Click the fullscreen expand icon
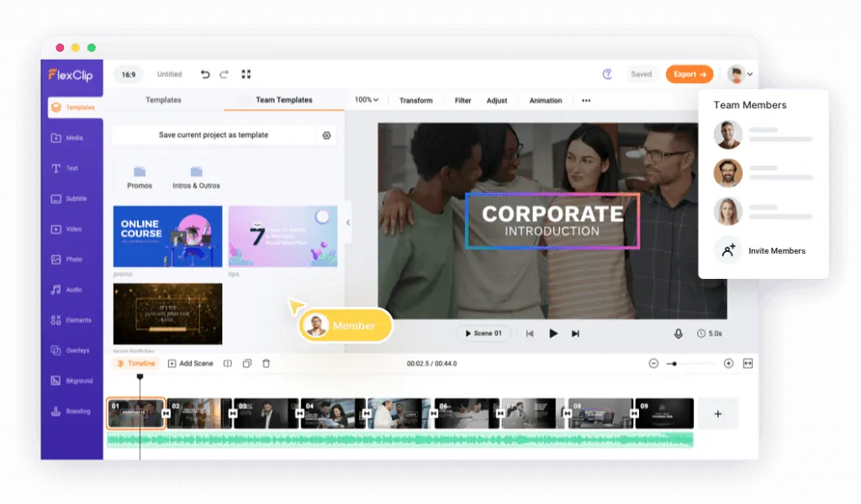This screenshot has width=861, height=504. (246, 74)
